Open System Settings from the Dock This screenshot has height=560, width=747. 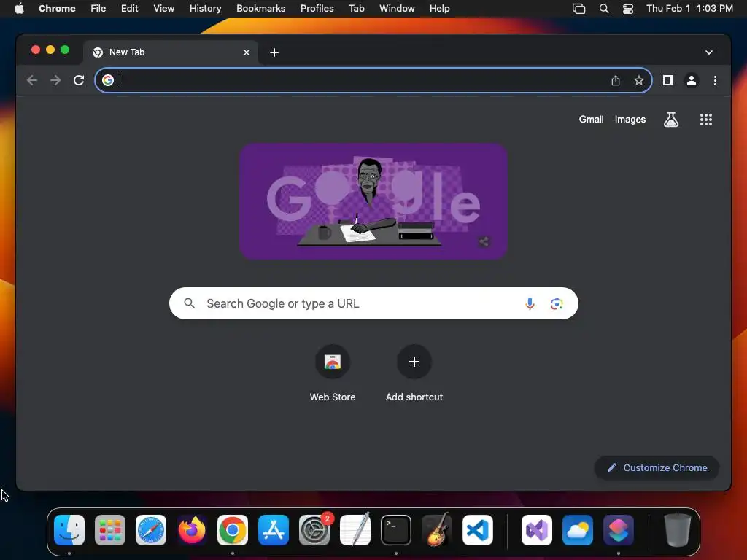314,530
